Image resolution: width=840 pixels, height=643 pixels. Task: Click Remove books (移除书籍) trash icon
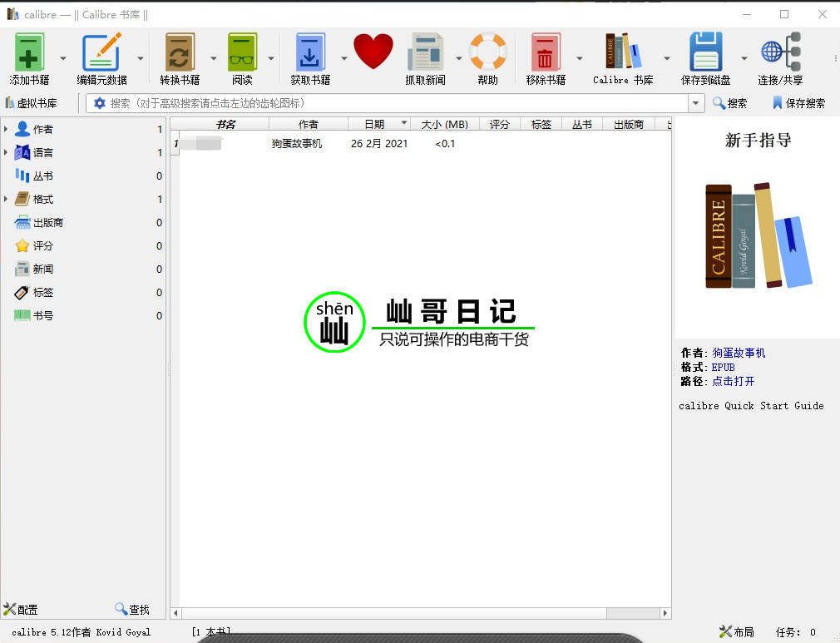pos(546,52)
